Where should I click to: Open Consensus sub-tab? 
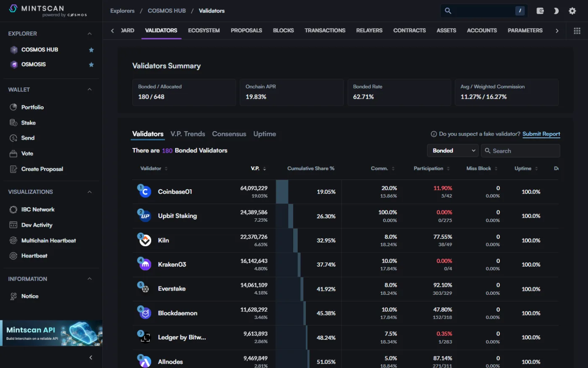pos(229,134)
